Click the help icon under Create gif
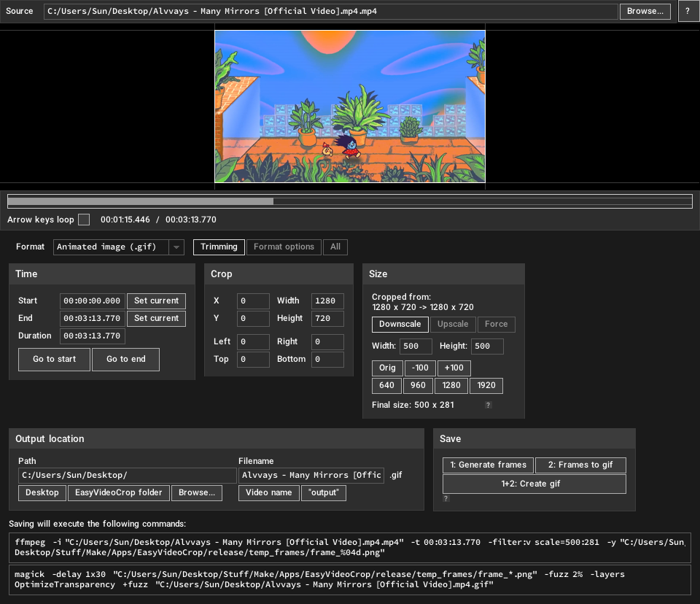The image size is (700, 604). (446, 498)
